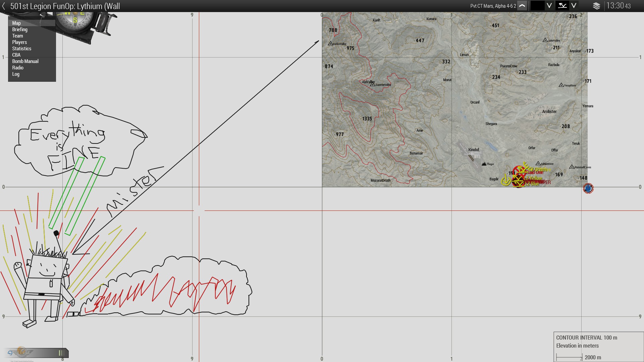Collapse the player name panel chevron
Image resolution: width=644 pixels, height=362 pixels.
[x=522, y=6]
